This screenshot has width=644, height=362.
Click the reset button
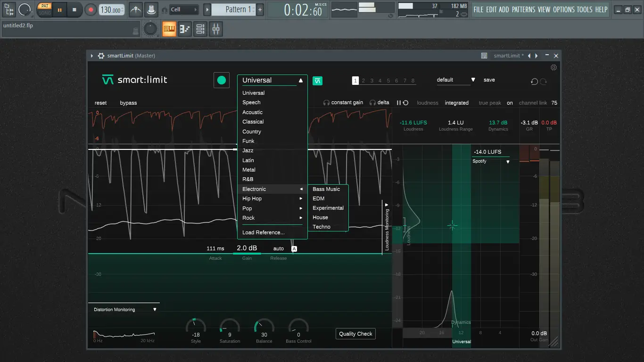coord(100,103)
